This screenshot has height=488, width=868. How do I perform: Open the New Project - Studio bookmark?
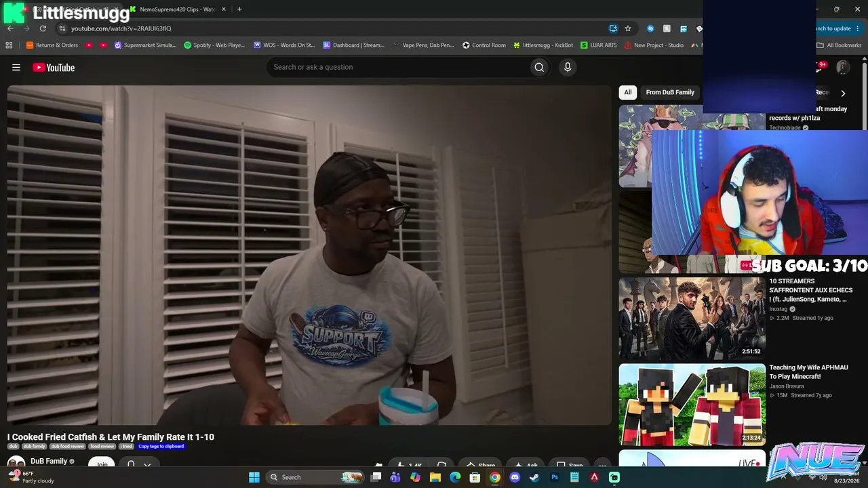(x=654, y=45)
